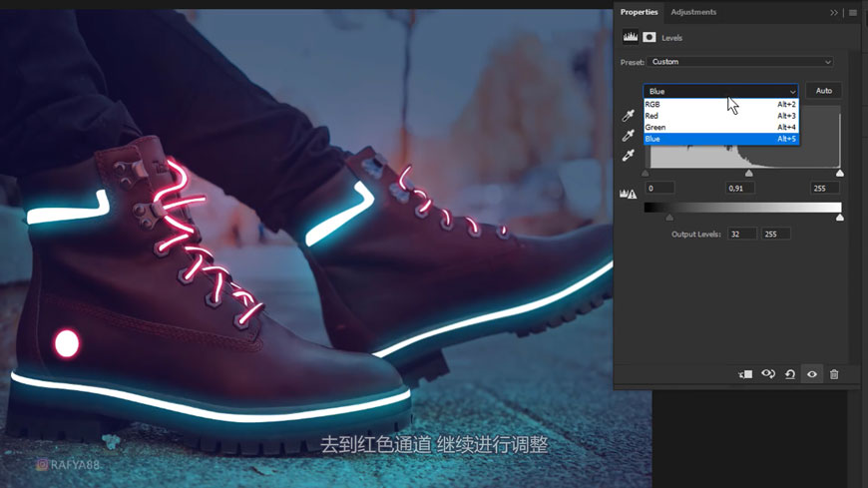This screenshot has height=488, width=868.
Task: Delete the adjustment layer trash icon
Action: [x=834, y=374]
